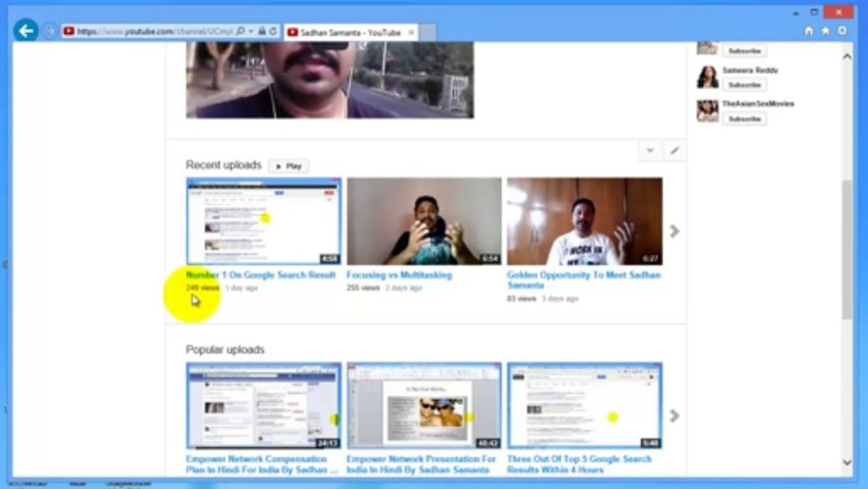Viewport: 868px width, 489px height.
Task: Click the 24:13 duration badge
Action: [x=327, y=443]
